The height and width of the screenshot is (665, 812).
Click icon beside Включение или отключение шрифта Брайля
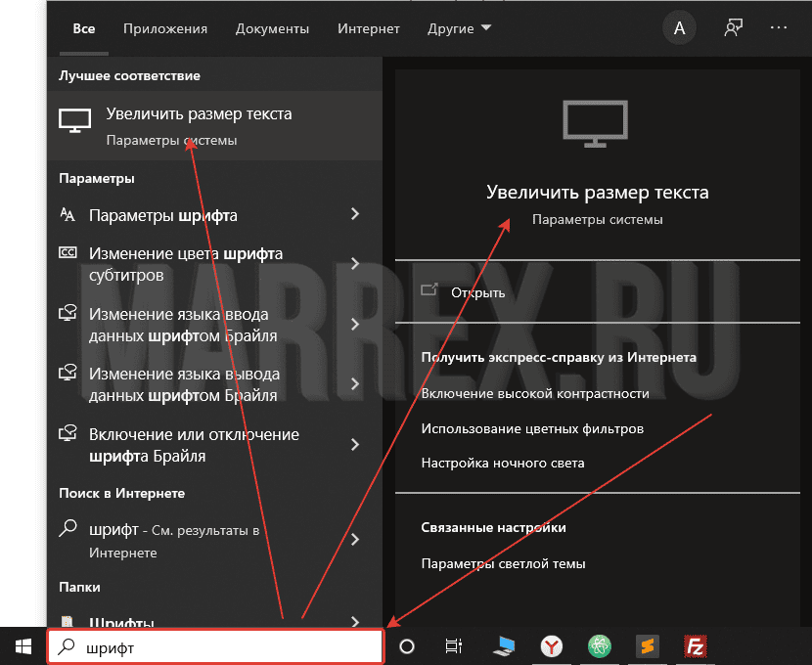click(68, 432)
